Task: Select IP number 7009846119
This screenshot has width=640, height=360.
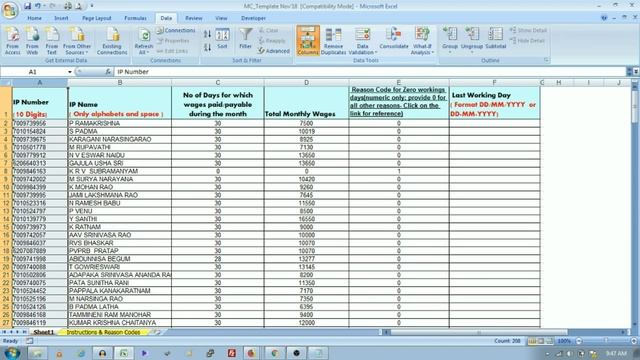Action: (x=40, y=322)
